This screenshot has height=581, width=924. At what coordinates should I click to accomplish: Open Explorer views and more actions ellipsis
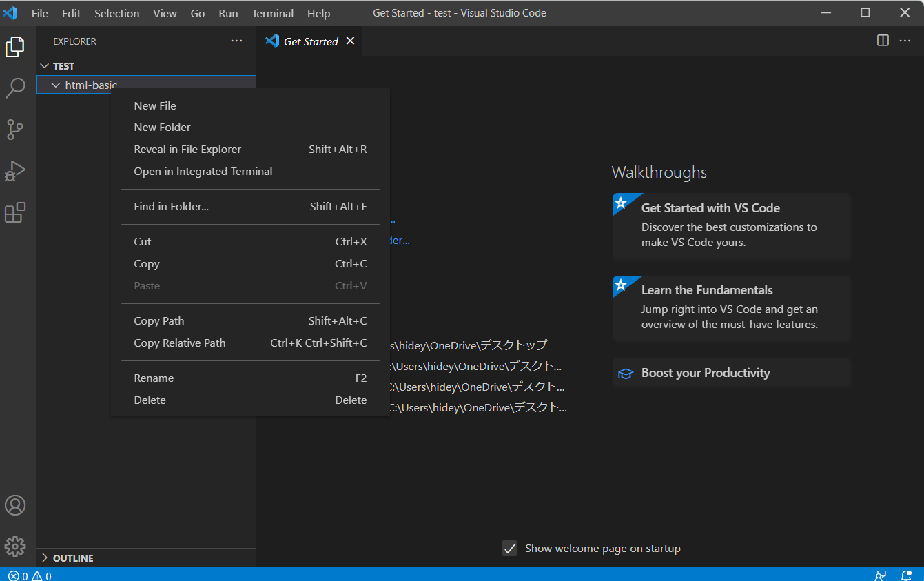pyautogui.click(x=236, y=41)
